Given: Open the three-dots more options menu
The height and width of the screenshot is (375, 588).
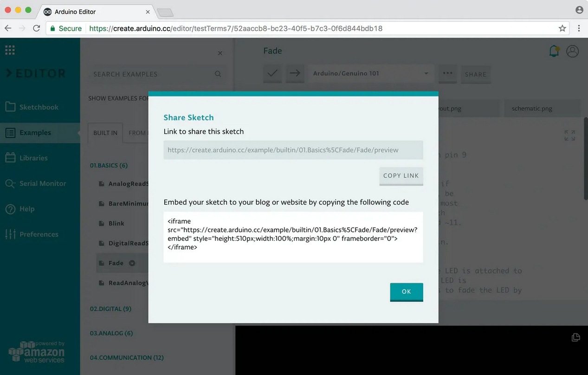Looking at the screenshot, I should click(447, 73).
